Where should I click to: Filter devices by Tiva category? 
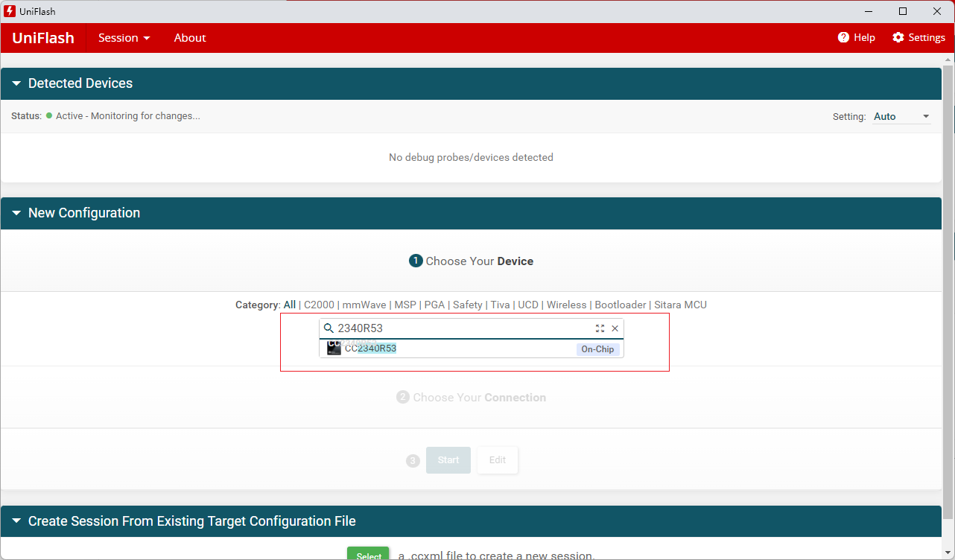tap(501, 305)
